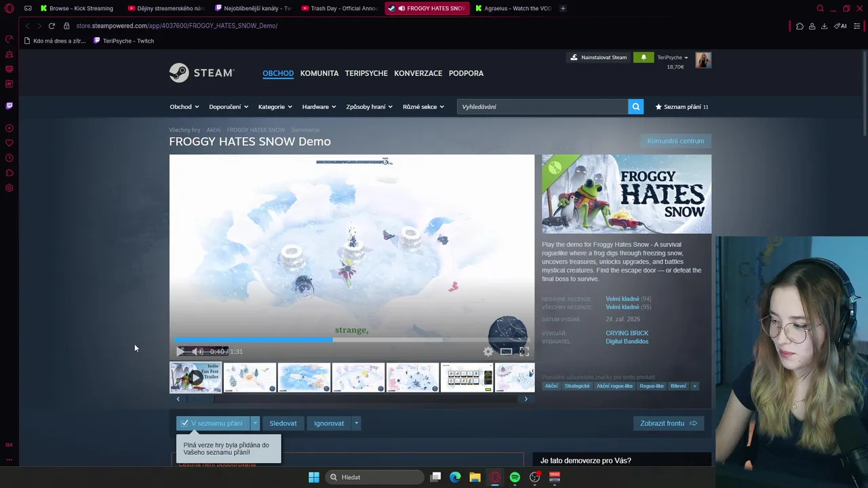
Task: Open the Opera AI assistant button
Action: [x=841, y=26]
